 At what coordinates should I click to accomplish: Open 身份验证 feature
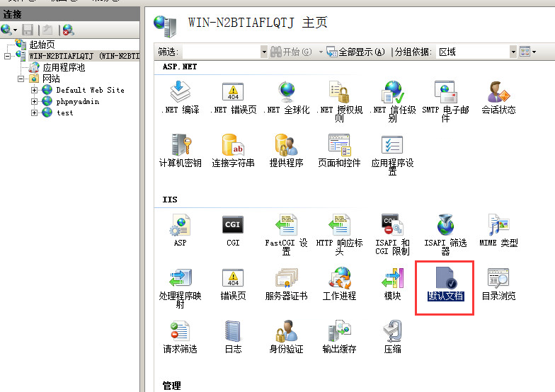pos(286,336)
